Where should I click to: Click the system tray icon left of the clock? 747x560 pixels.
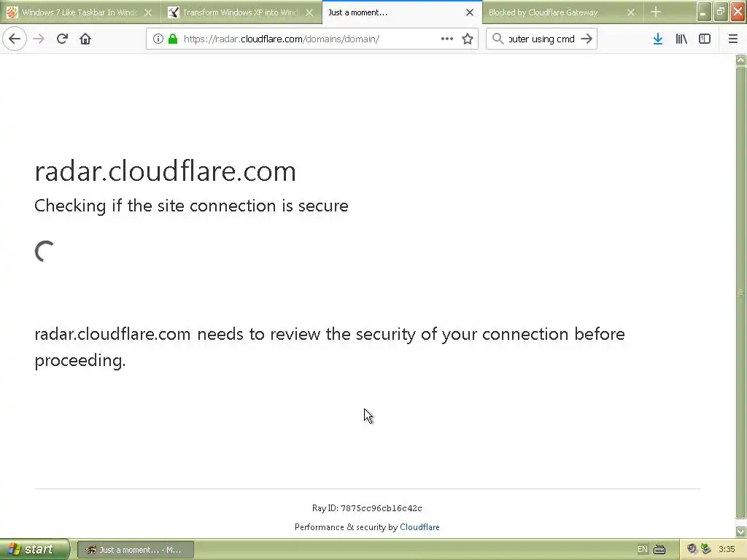[x=706, y=549]
